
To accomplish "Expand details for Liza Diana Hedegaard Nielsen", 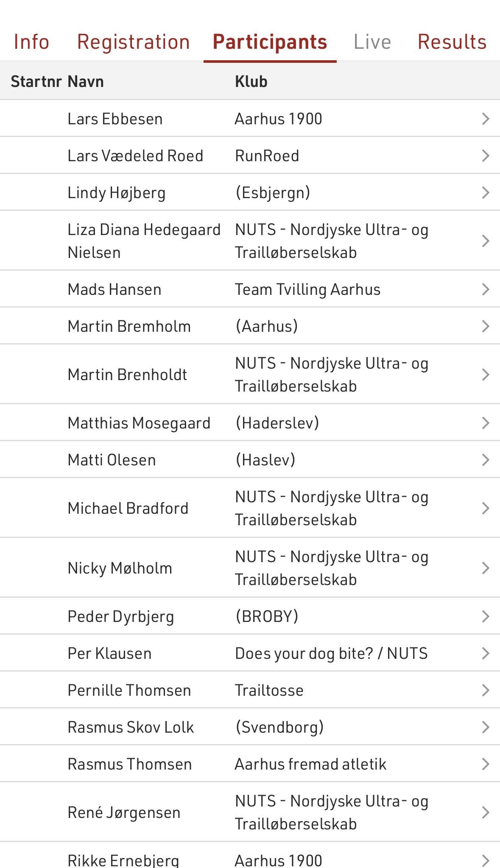I will tap(250, 241).
